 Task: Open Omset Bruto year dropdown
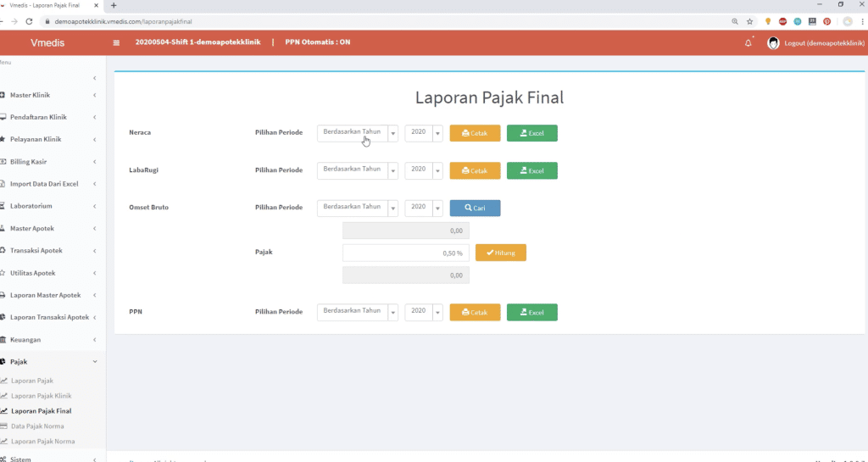[x=424, y=208]
